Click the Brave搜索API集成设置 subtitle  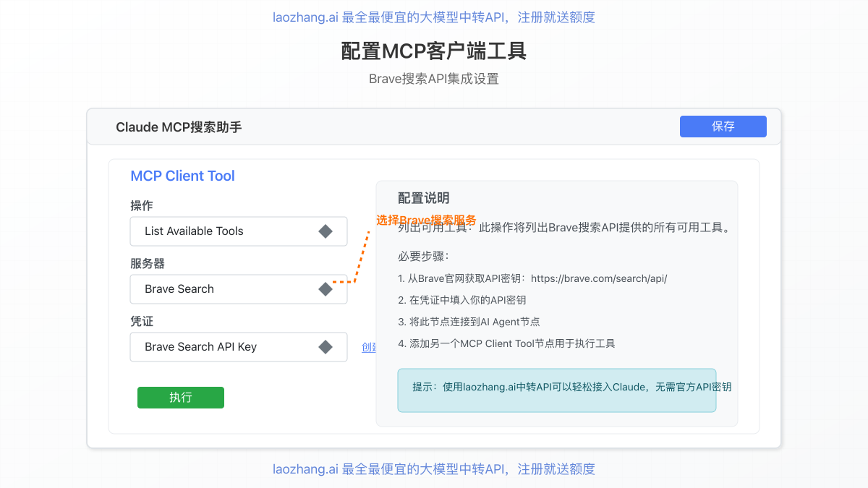(x=434, y=79)
